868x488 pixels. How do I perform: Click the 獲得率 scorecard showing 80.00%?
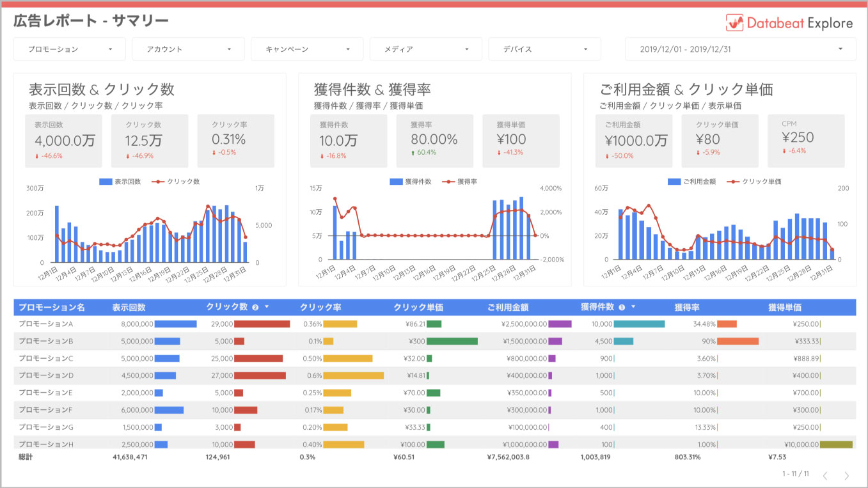click(x=435, y=141)
